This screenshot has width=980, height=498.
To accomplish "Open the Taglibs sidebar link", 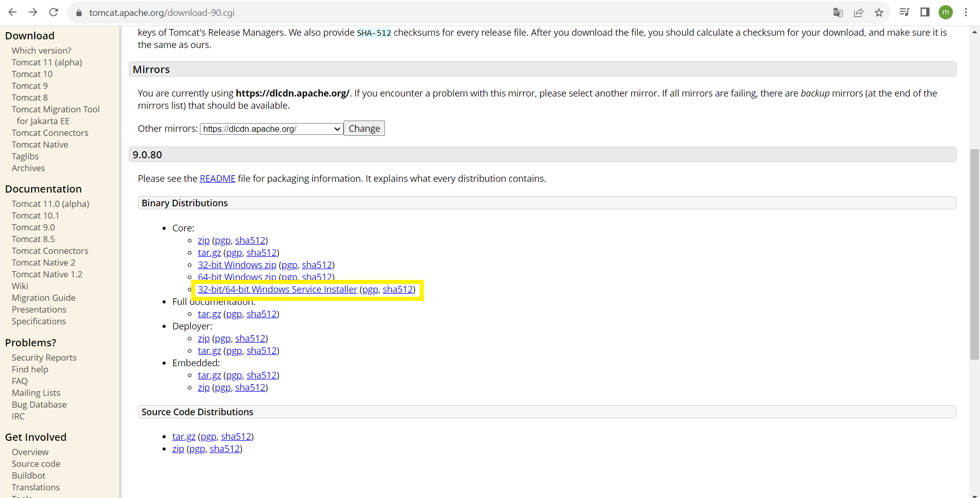I will [25, 156].
